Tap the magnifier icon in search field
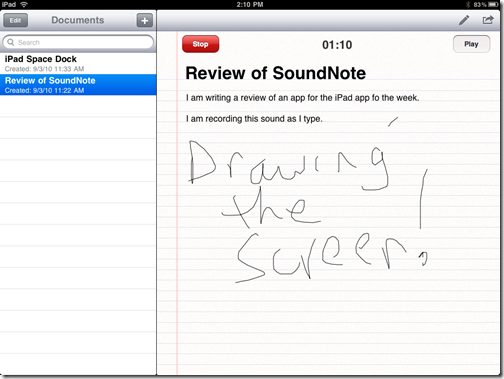Image resolution: width=504 pixels, height=379 pixels. pos(11,42)
